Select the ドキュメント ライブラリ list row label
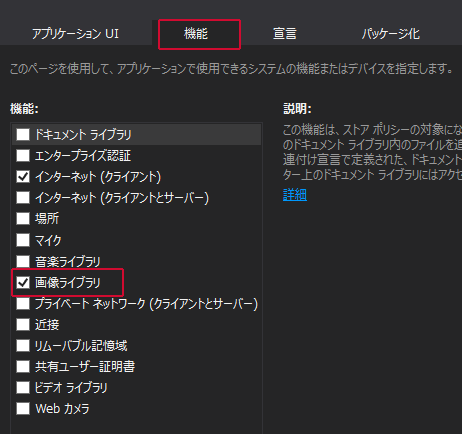 (x=83, y=134)
